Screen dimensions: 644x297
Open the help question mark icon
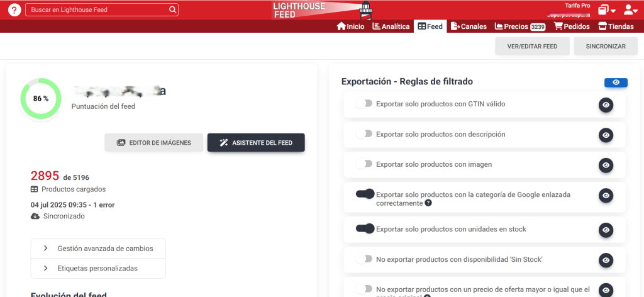pyautogui.click(x=14, y=10)
